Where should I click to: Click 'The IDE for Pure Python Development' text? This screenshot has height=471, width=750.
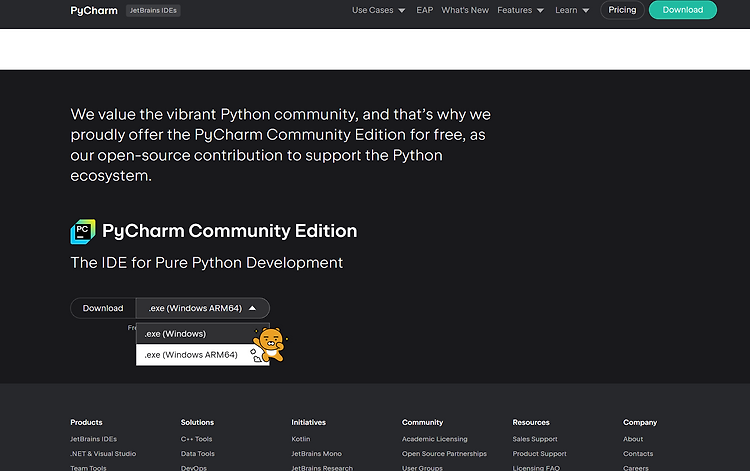[x=207, y=263]
